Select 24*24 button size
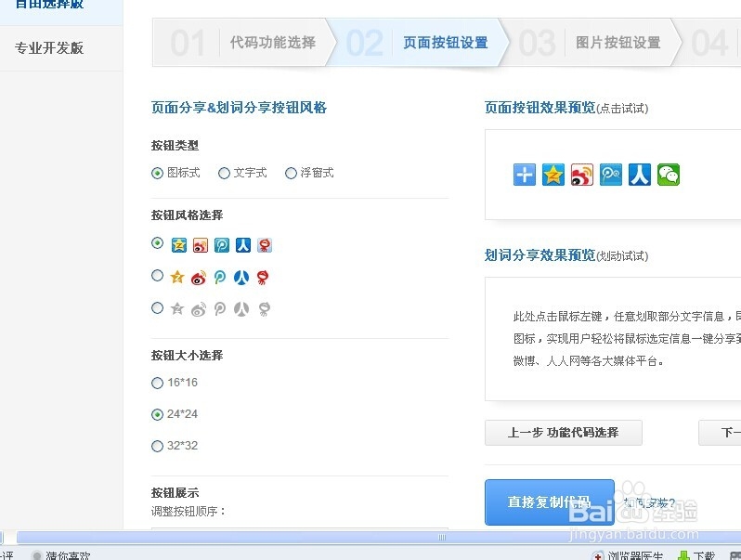741x560 pixels. [x=157, y=414]
